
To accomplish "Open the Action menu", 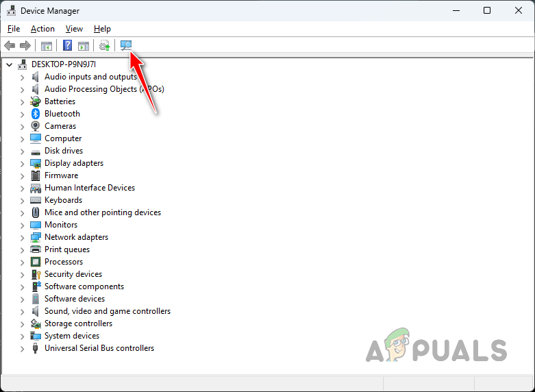I will click(x=42, y=29).
